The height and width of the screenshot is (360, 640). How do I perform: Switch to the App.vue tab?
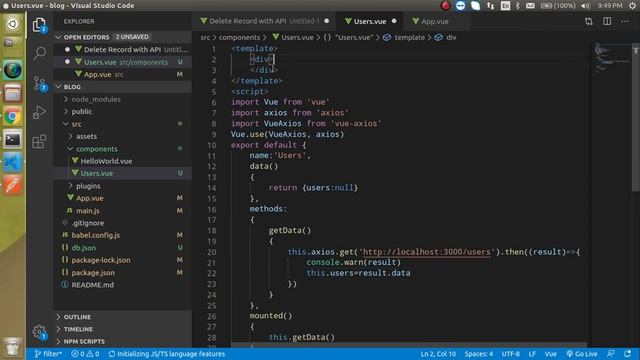435,21
